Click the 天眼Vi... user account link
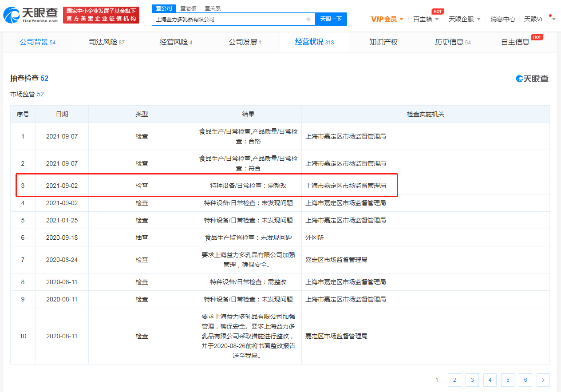The image size is (561, 392). click(536, 19)
